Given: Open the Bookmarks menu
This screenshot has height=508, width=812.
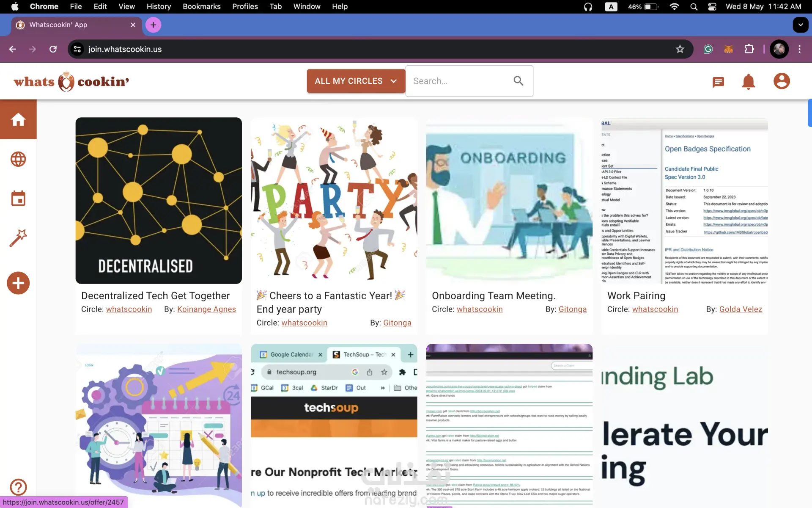Looking at the screenshot, I should [x=201, y=6].
